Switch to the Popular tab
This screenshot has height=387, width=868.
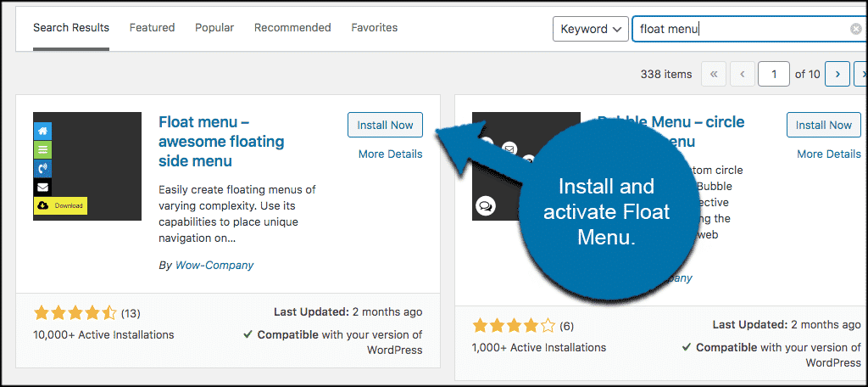point(214,28)
